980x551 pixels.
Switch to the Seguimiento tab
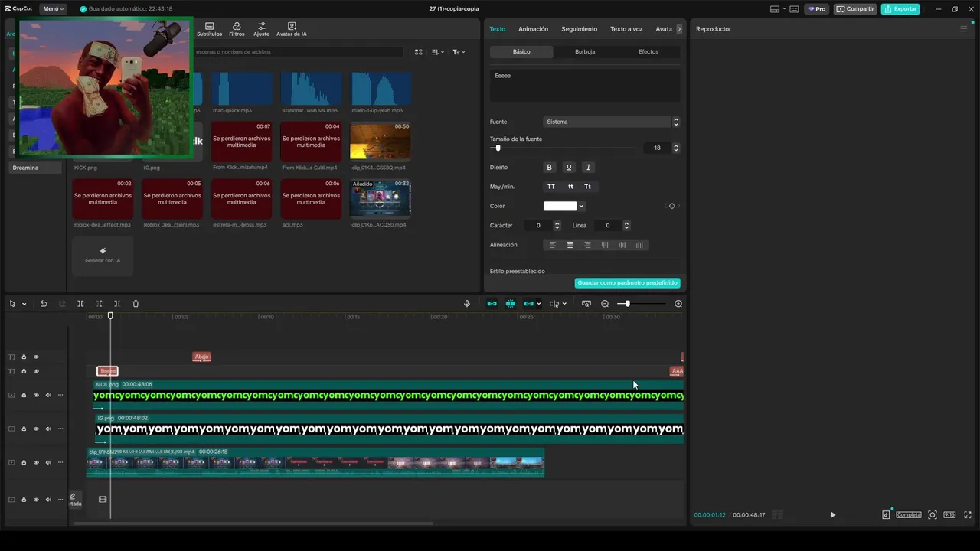[x=579, y=29]
